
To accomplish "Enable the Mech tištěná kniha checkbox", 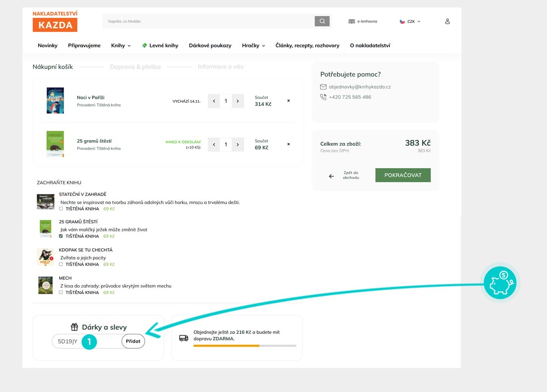I will coord(61,293).
